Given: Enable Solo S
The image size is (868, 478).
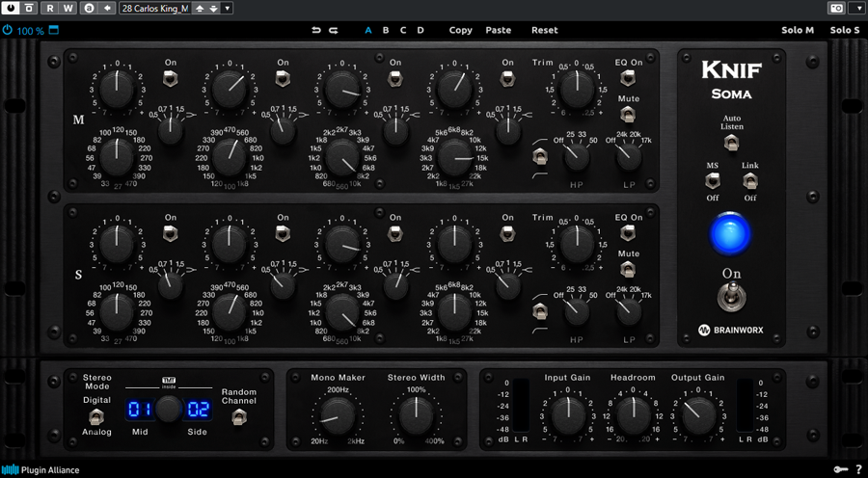Looking at the screenshot, I should (845, 31).
